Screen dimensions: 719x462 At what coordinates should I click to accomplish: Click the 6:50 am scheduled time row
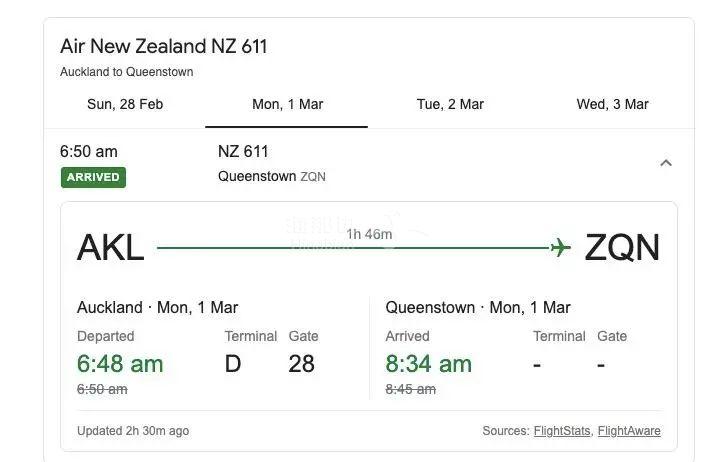(x=89, y=152)
